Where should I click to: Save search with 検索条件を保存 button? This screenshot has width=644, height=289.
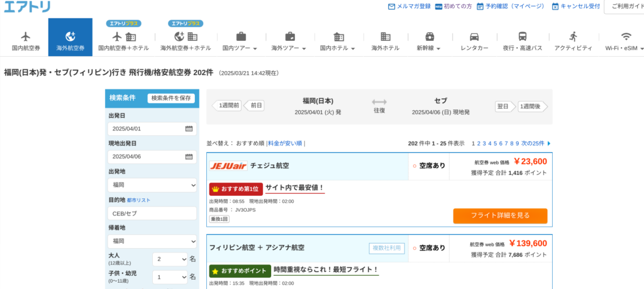click(171, 98)
